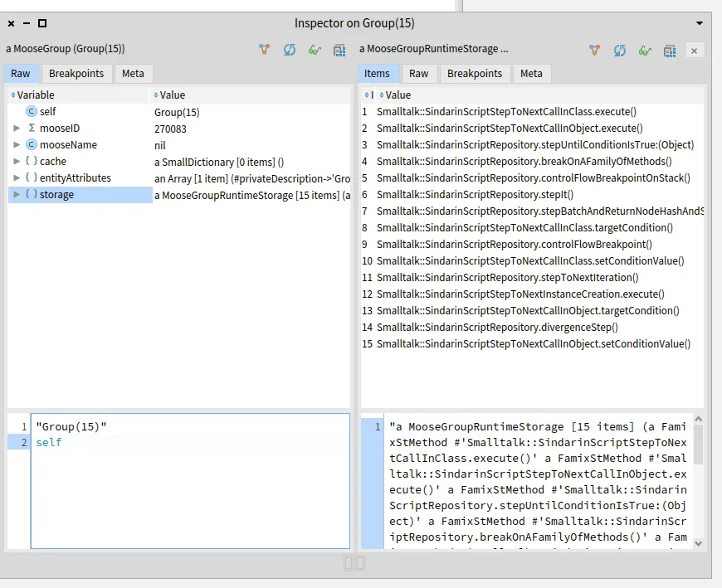Sort left pane by Value column header
This screenshot has width=722, height=588.
click(251, 95)
